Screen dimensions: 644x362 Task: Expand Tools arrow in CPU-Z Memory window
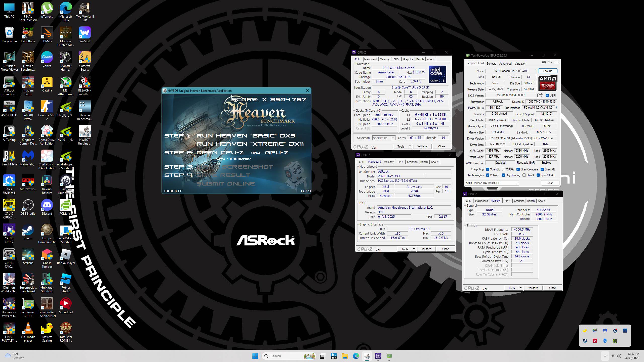pyautogui.click(x=521, y=288)
